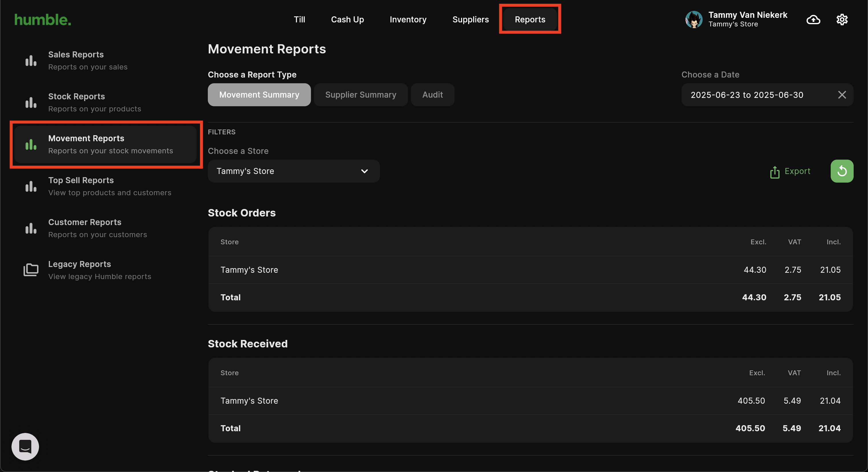
Task: Open the cloud upload sync icon
Action: (813, 20)
